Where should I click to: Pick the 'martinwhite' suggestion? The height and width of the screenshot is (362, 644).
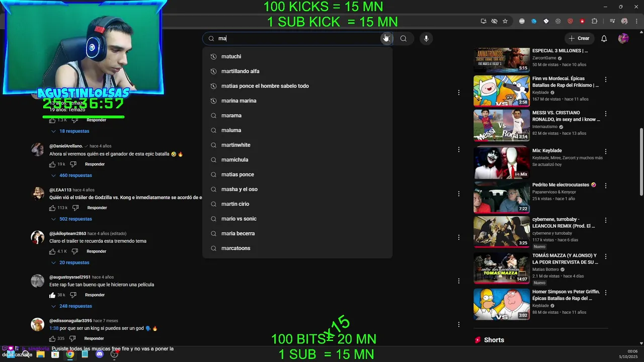[297, 145]
